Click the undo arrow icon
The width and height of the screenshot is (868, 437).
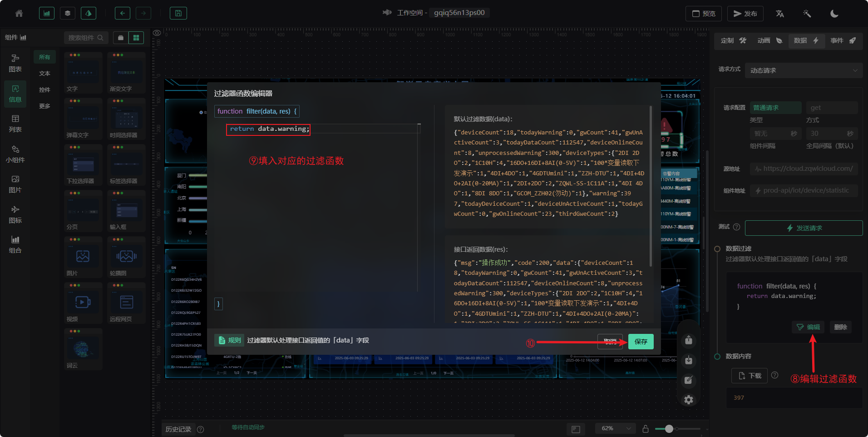coord(122,14)
